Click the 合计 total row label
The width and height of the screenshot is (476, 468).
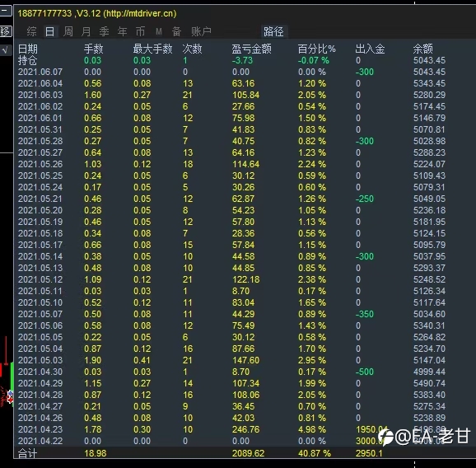[28, 453]
